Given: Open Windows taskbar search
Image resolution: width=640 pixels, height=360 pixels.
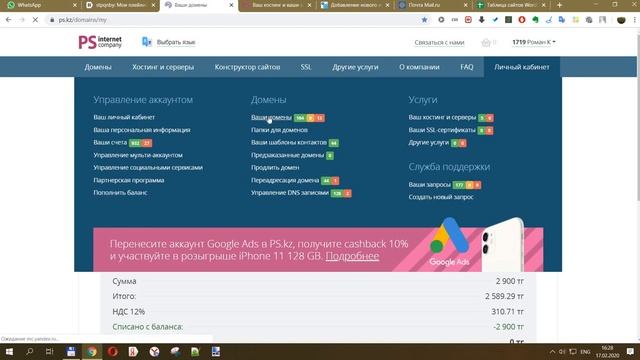Looking at the screenshot, I should (29, 351).
